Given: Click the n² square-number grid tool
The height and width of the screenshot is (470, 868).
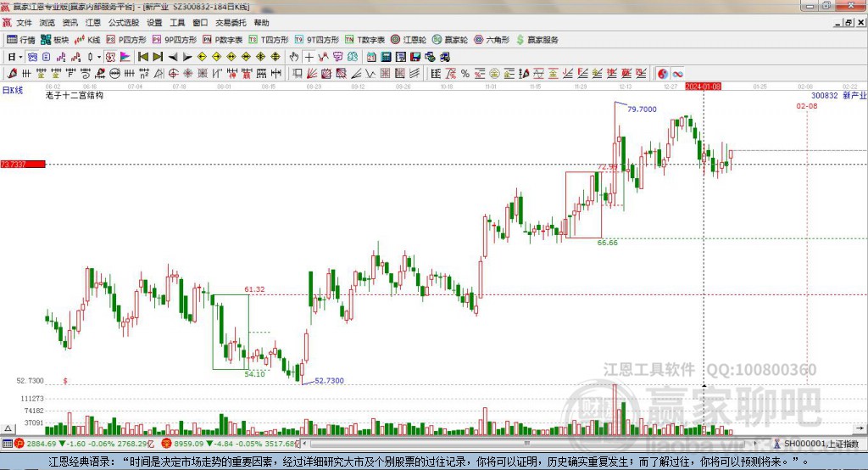Looking at the screenshot, I should pyautogui.click(x=144, y=73).
